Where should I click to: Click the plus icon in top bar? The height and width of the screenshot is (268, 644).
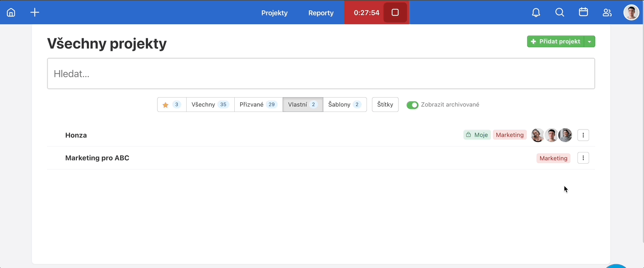click(x=35, y=13)
